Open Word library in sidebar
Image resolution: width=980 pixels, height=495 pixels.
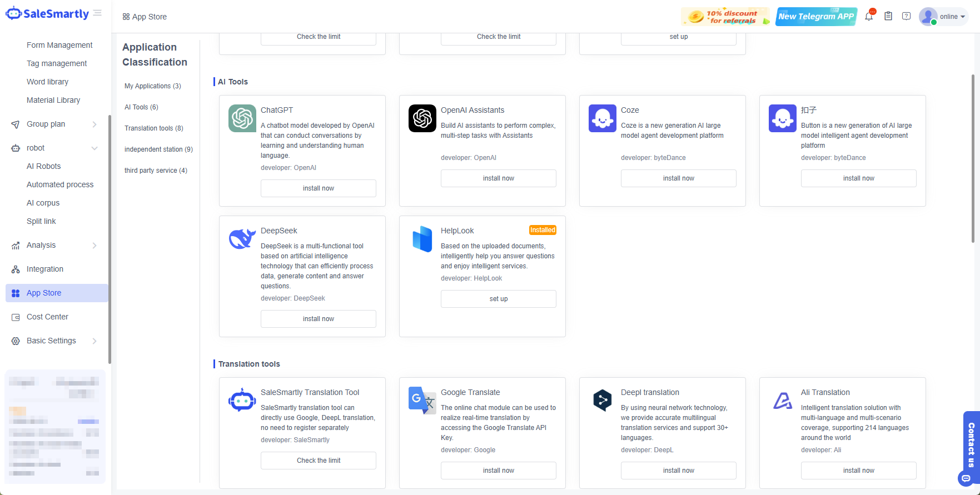47,82
